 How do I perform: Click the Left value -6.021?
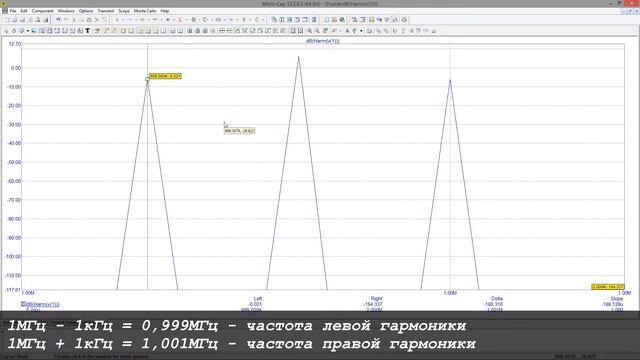click(255, 304)
